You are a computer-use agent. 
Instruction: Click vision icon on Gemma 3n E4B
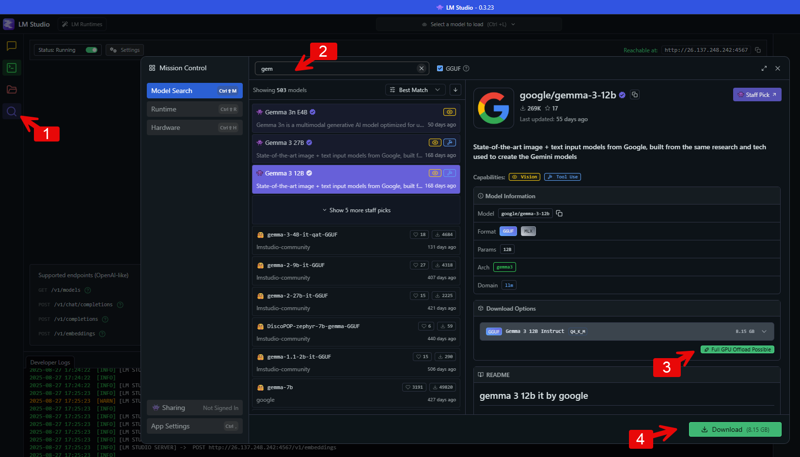(x=449, y=112)
